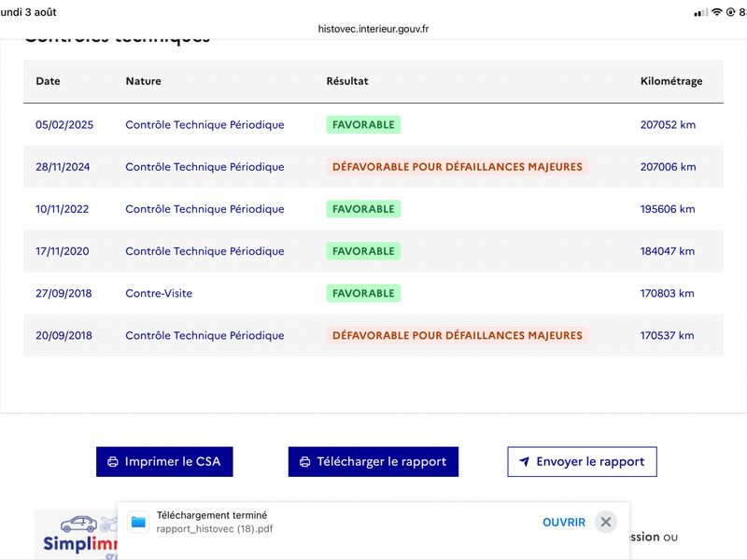The width and height of the screenshot is (747, 560).
Task: Click the printer icon on Télécharger le rapport
Action: coord(305,461)
